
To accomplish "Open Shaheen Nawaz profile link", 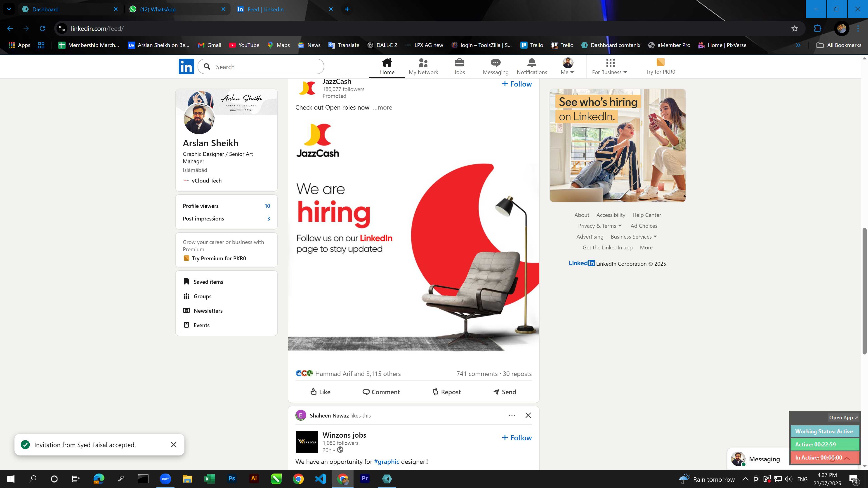I will click(x=329, y=415).
